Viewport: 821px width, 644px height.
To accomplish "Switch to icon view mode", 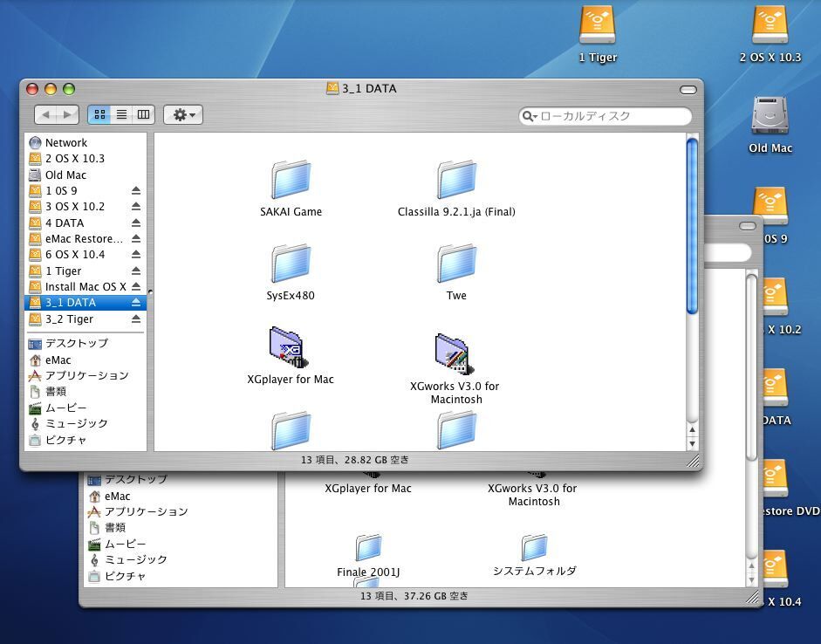I will [x=99, y=114].
